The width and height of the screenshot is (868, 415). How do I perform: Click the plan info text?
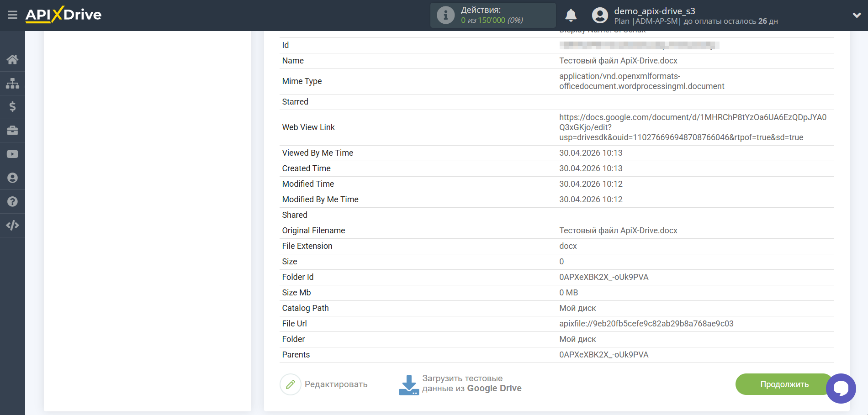696,21
